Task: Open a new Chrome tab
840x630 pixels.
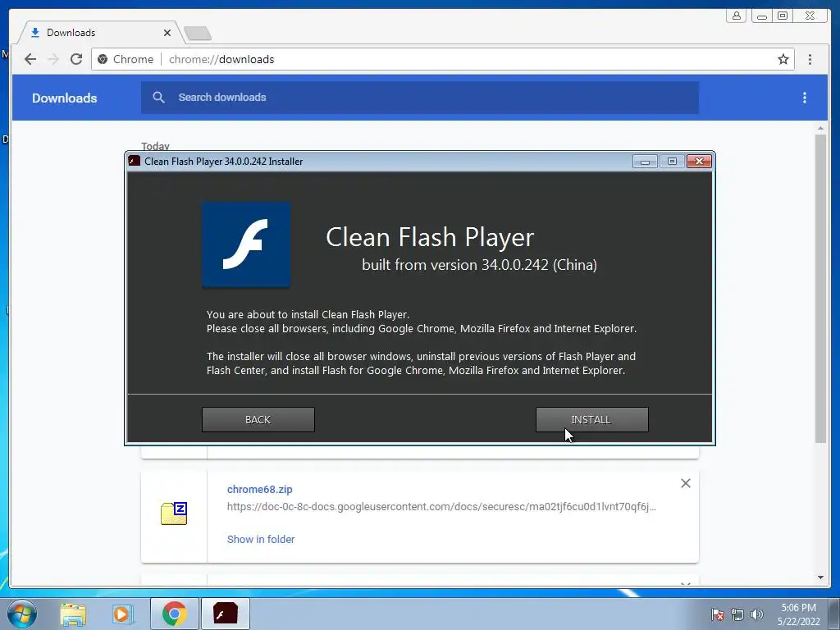Action: (198, 34)
